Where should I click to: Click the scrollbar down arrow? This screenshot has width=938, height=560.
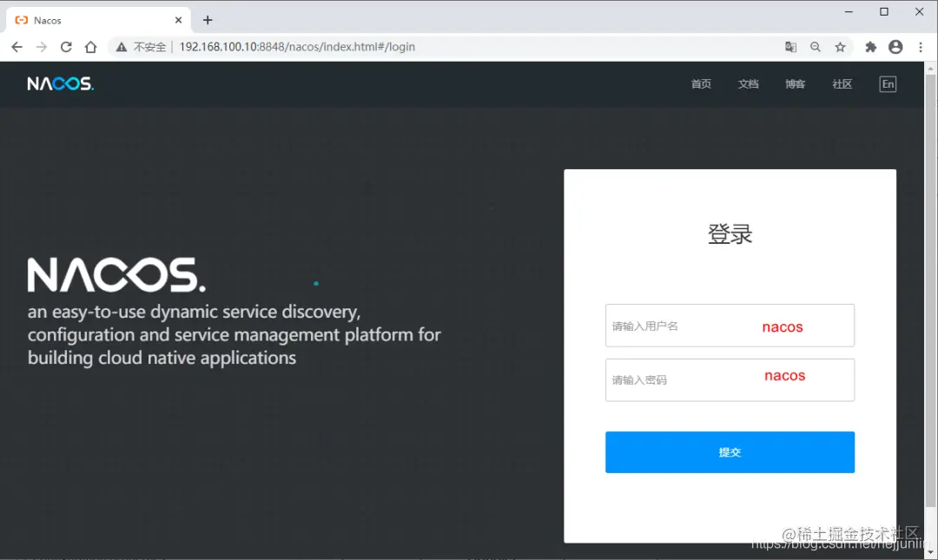point(930,552)
